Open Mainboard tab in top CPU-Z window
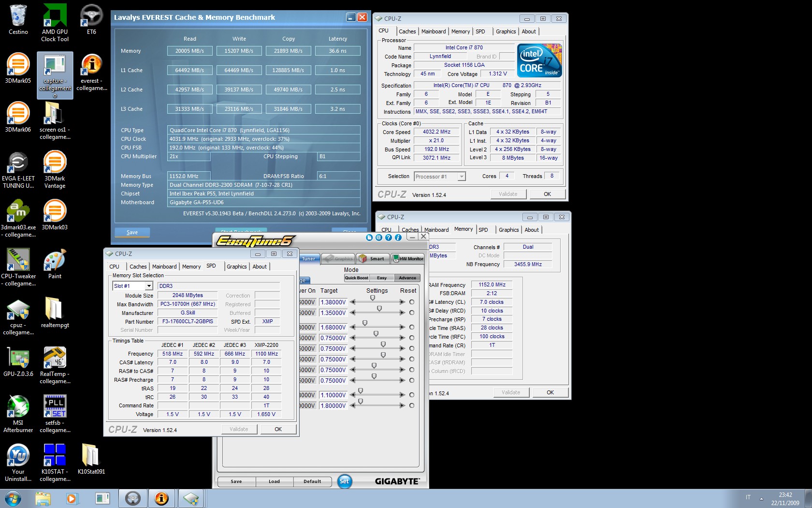This screenshot has width=812, height=508. tap(434, 31)
